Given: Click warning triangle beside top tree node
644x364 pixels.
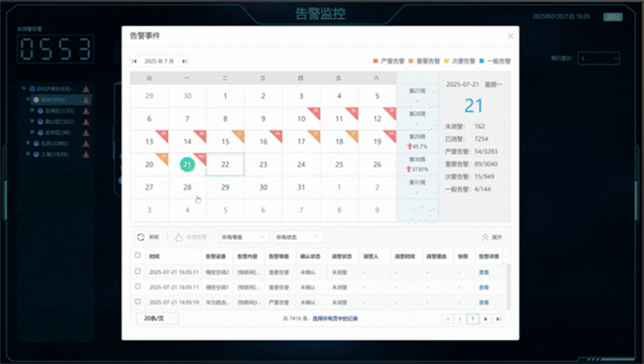Looking at the screenshot, I should point(86,89).
